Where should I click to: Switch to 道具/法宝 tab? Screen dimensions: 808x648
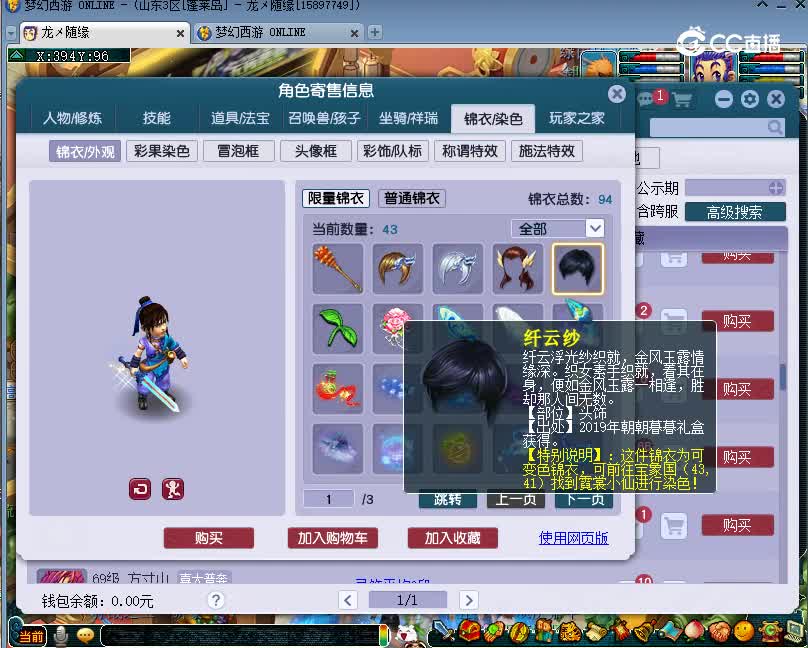point(240,118)
